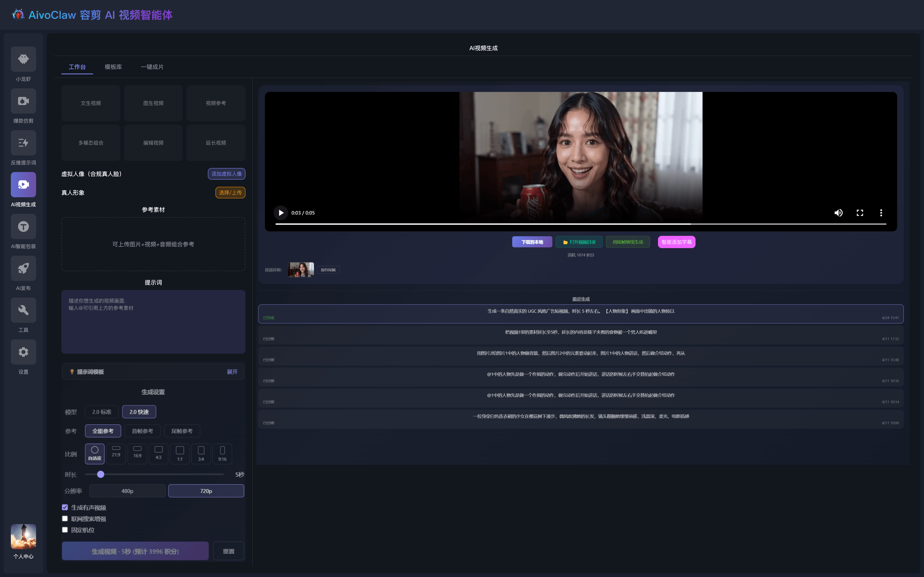Select the 反推提示词 sidebar icon
924x577 pixels.
tap(23, 143)
